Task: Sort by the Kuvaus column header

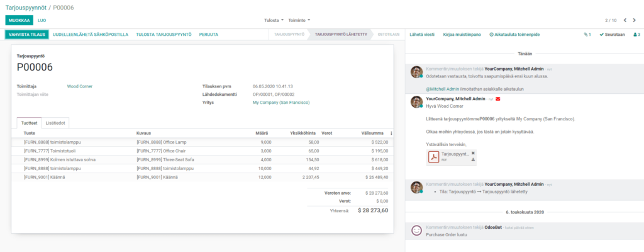Action: 144,133
